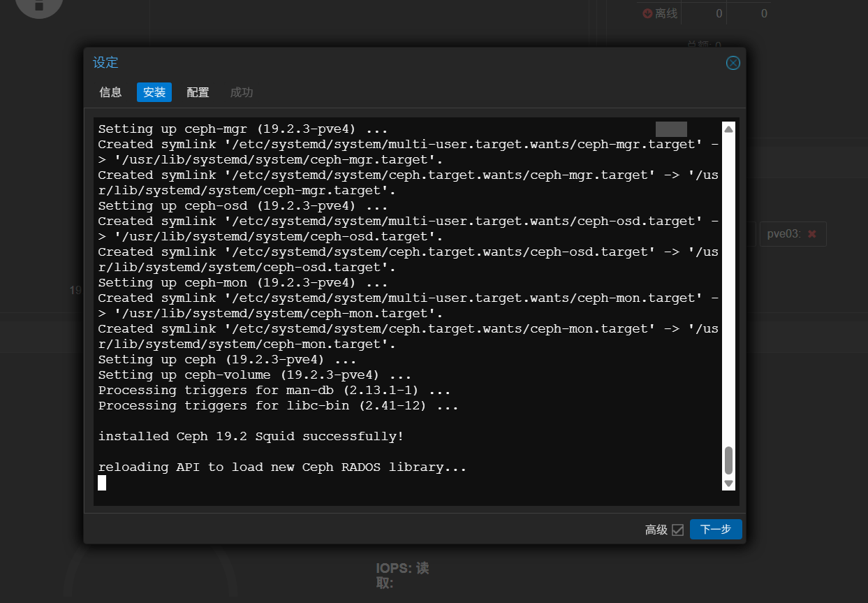Click the pve03 node badge

pos(793,234)
